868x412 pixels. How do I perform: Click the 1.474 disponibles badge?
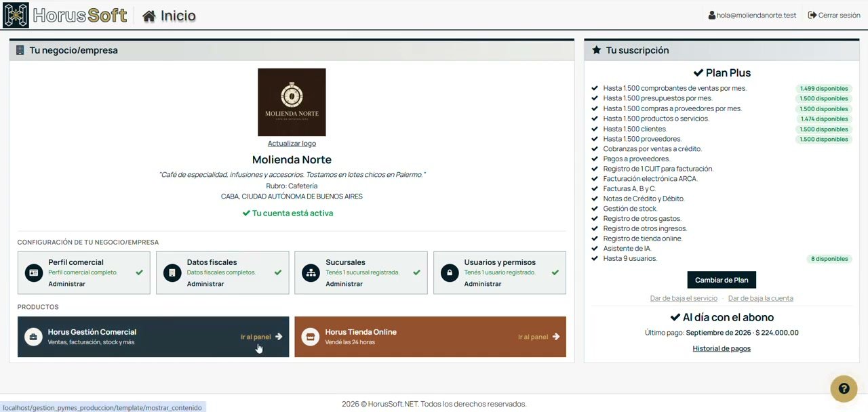point(824,119)
